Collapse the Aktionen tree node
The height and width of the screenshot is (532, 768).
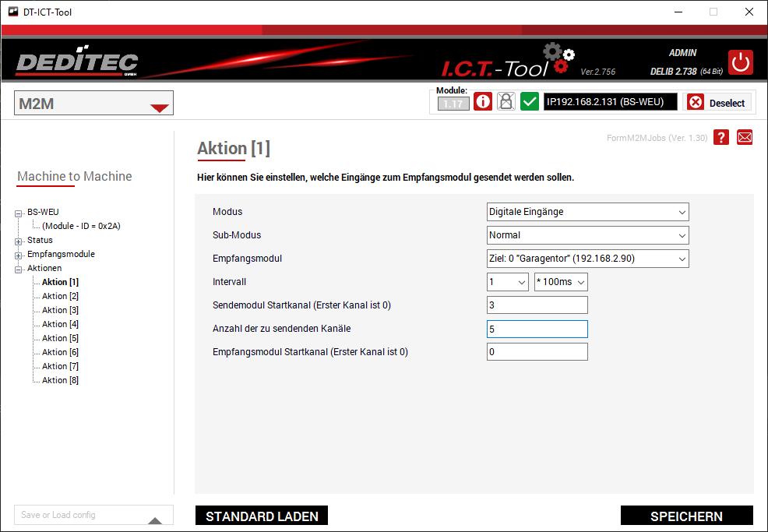tap(19, 269)
